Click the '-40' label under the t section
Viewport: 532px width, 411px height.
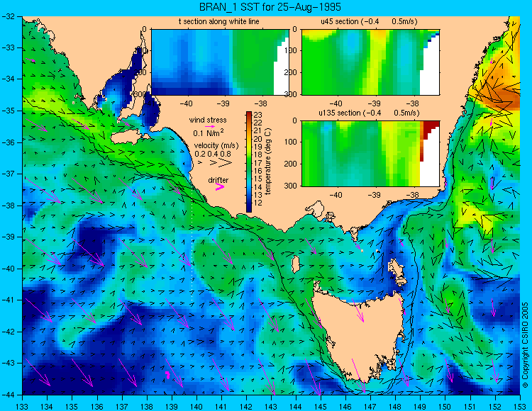point(186,103)
